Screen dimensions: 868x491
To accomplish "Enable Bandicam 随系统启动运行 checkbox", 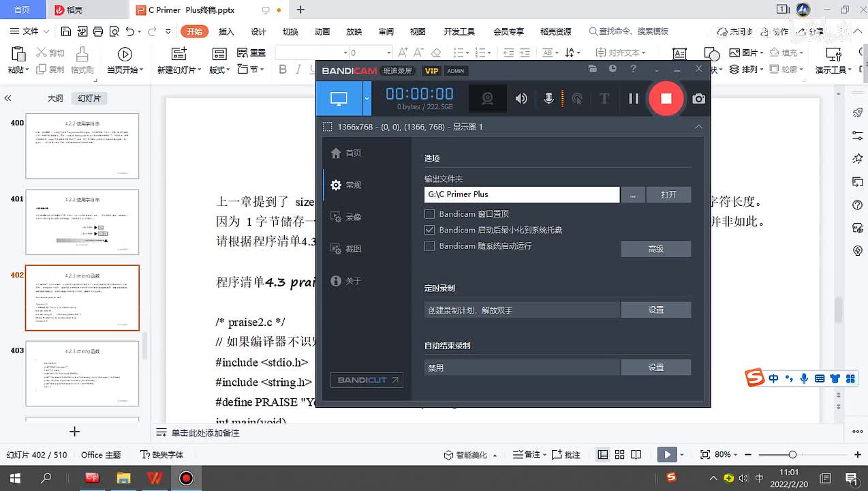I will [x=429, y=246].
